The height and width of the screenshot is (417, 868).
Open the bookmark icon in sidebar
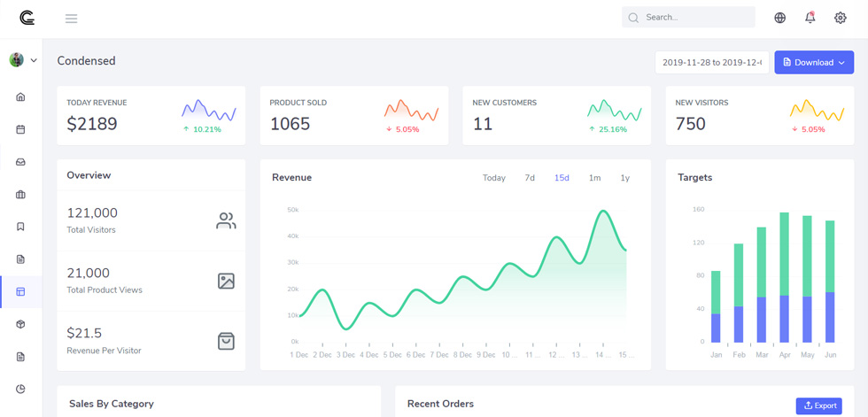(x=20, y=227)
